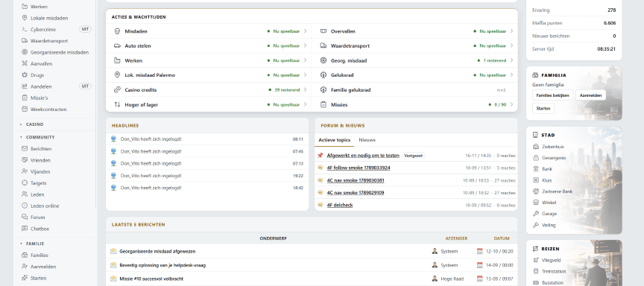Click the Auto stelen car icon
Viewport: 644px width, 286px height.
coord(117,46)
